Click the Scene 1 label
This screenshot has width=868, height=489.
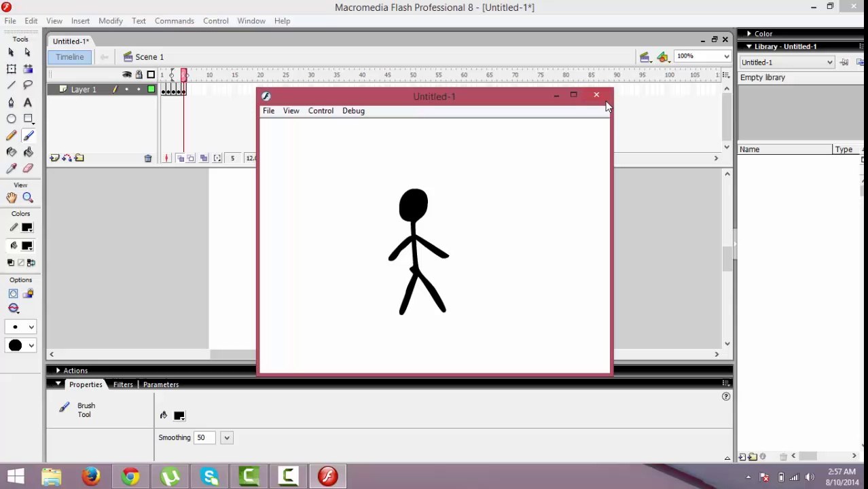coord(149,57)
